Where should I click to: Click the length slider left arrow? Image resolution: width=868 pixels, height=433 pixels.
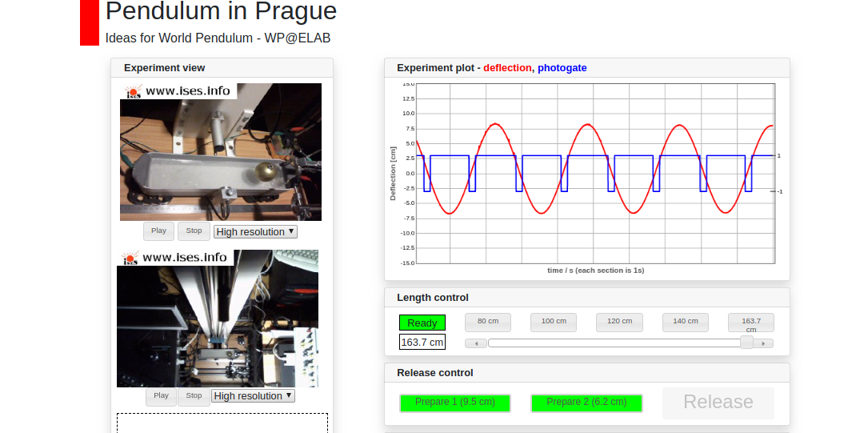(x=476, y=343)
